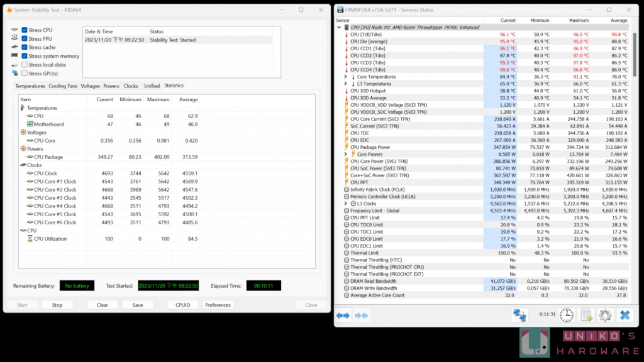Select the CPU EDC sensor row

tap(482, 140)
